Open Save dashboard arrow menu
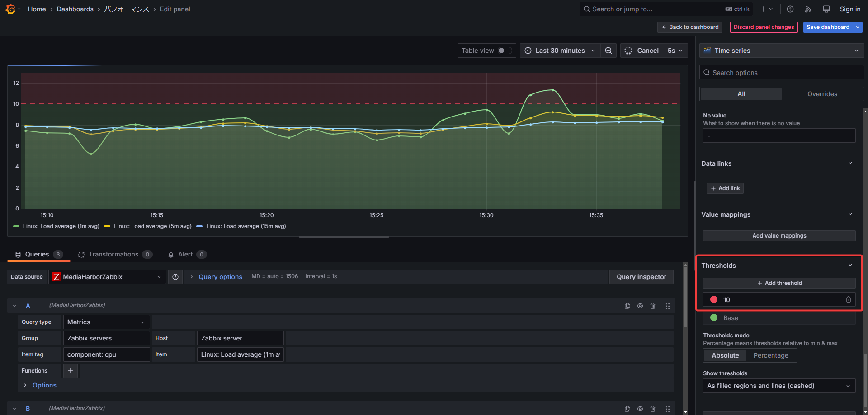The width and height of the screenshot is (868, 415). coord(858,27)
